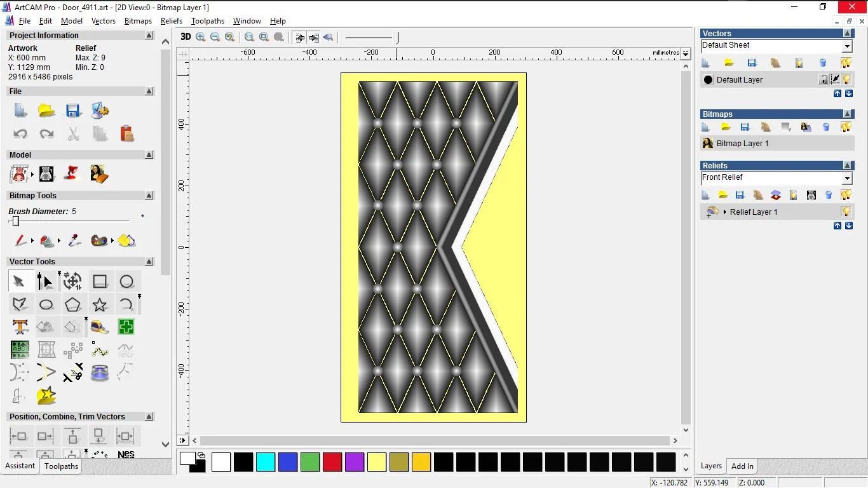Viewport: 868px width, 488px height.
Task: Switch to the Add In tab
Action: pos(742,466)
